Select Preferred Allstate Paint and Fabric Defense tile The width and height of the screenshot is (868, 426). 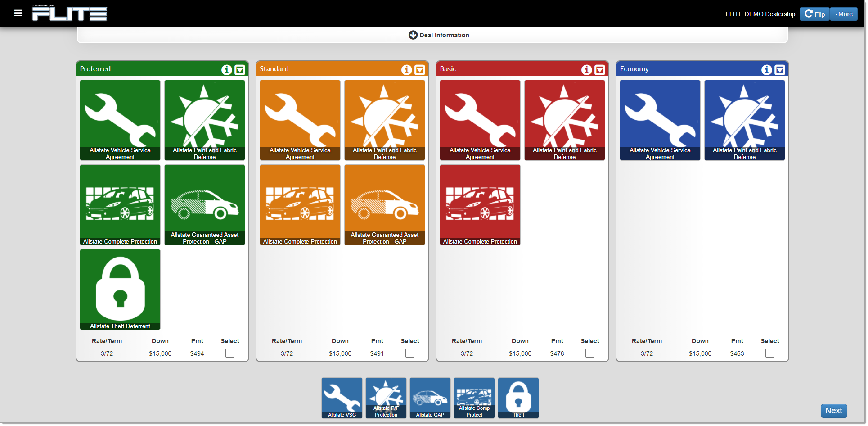[205, 120]
